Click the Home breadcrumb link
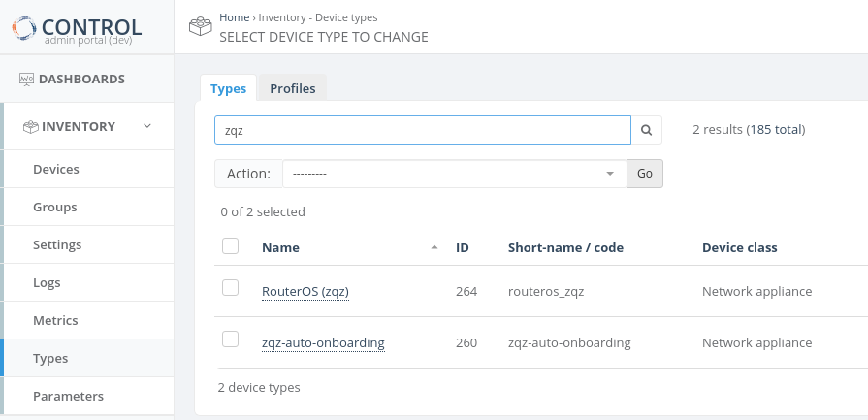Viewport: 868px width, 420px height. pos(234,17)
